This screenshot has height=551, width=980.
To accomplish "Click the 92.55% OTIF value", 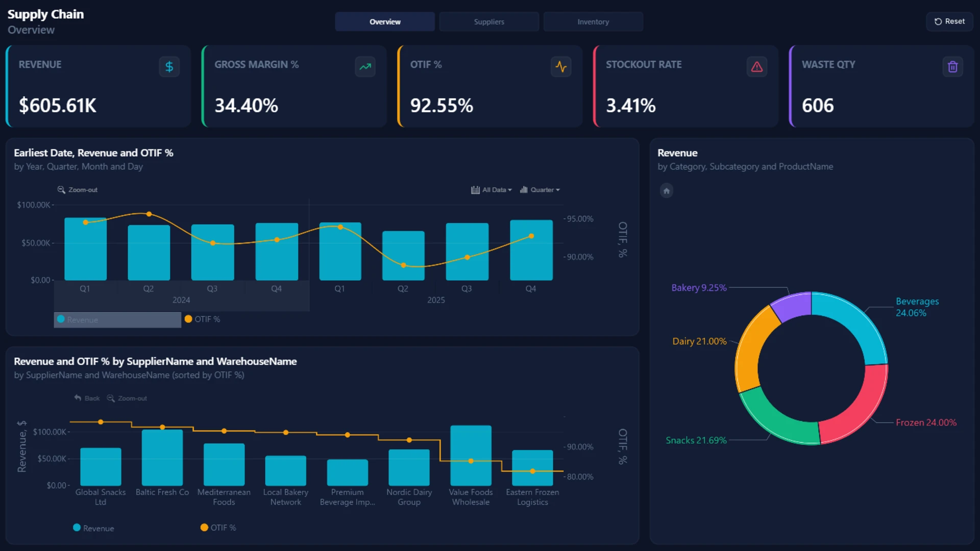I will [442, 106].
